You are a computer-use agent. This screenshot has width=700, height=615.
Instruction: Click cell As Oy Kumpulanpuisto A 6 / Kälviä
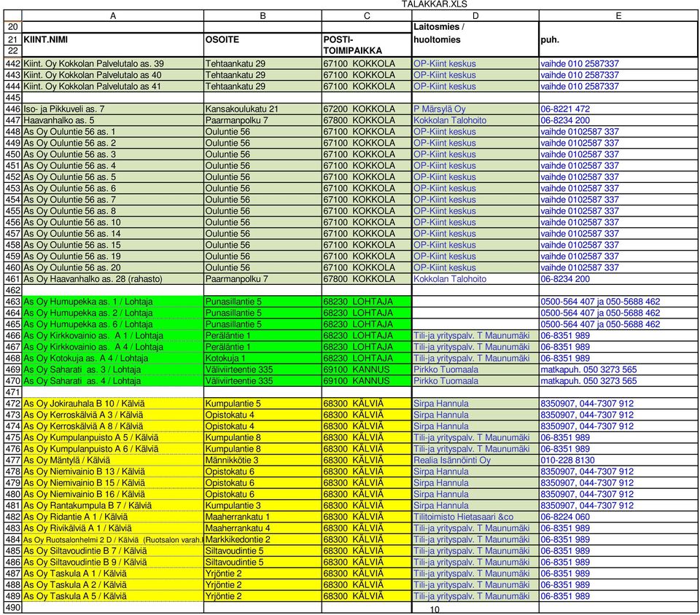click(x=113, y=449)
